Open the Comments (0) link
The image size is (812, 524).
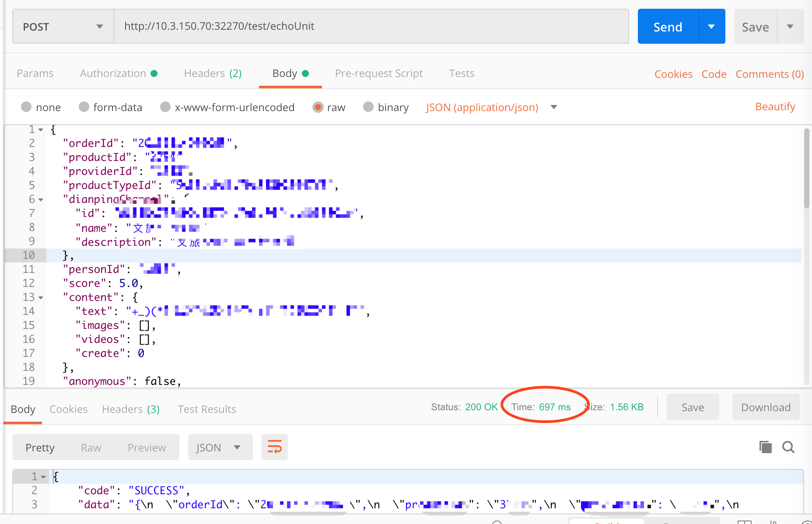(770, 74)
